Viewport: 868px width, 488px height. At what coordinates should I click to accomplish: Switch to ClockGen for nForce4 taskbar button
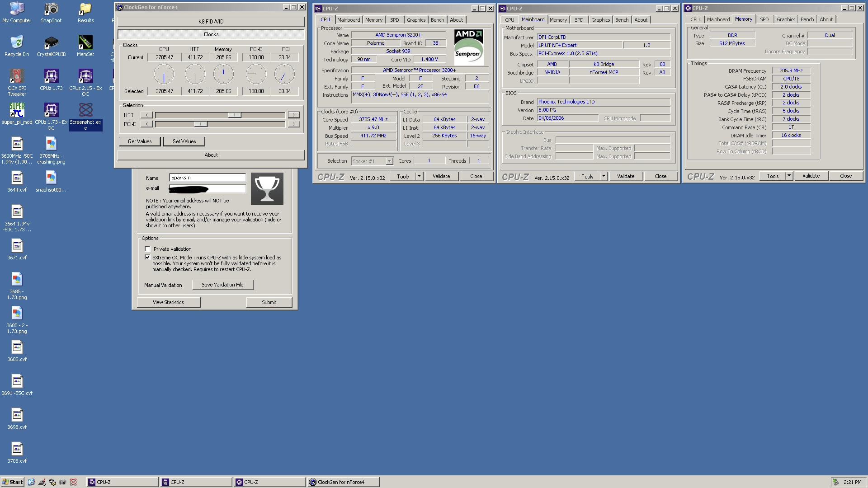point(343,482)
